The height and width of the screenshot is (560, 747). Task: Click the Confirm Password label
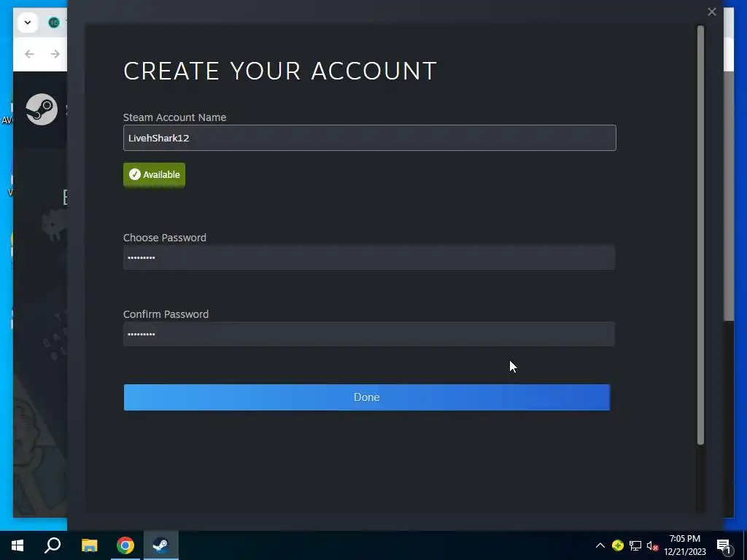[x=166, y=314]
